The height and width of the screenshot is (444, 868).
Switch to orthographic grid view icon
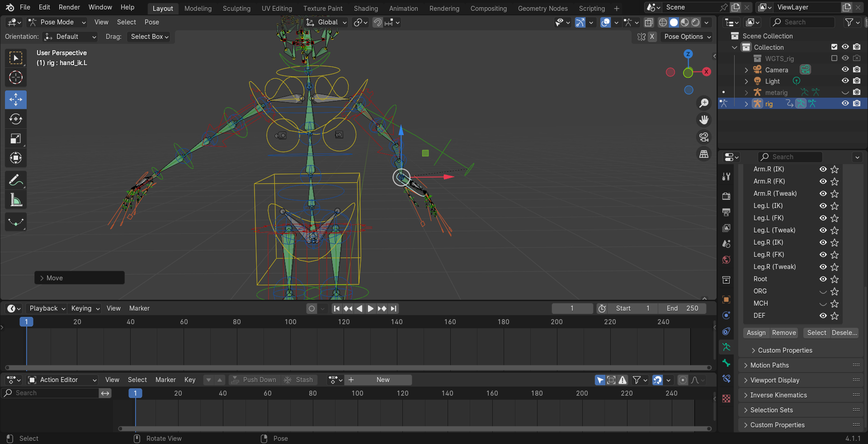click(704, 154)
